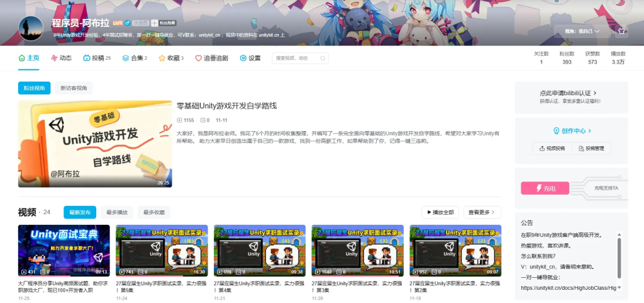Open the 第3集 interview video thumbnail

tap(357, 250)
